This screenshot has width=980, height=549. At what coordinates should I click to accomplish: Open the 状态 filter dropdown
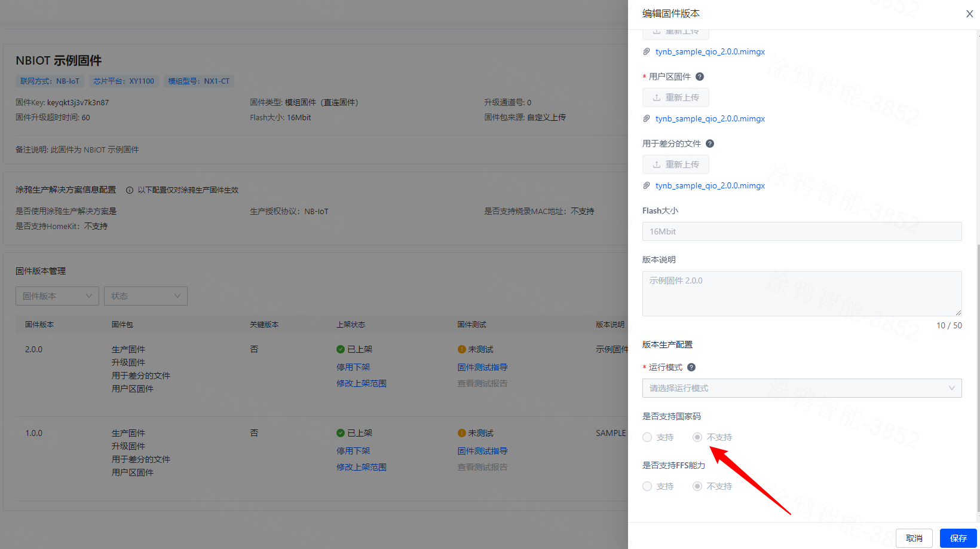[146, 296]
